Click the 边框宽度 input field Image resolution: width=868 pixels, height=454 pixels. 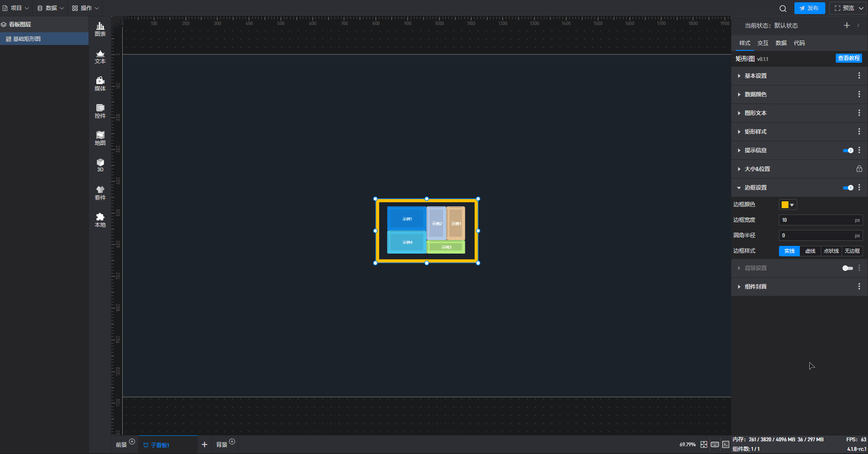(x=817, y=220)
